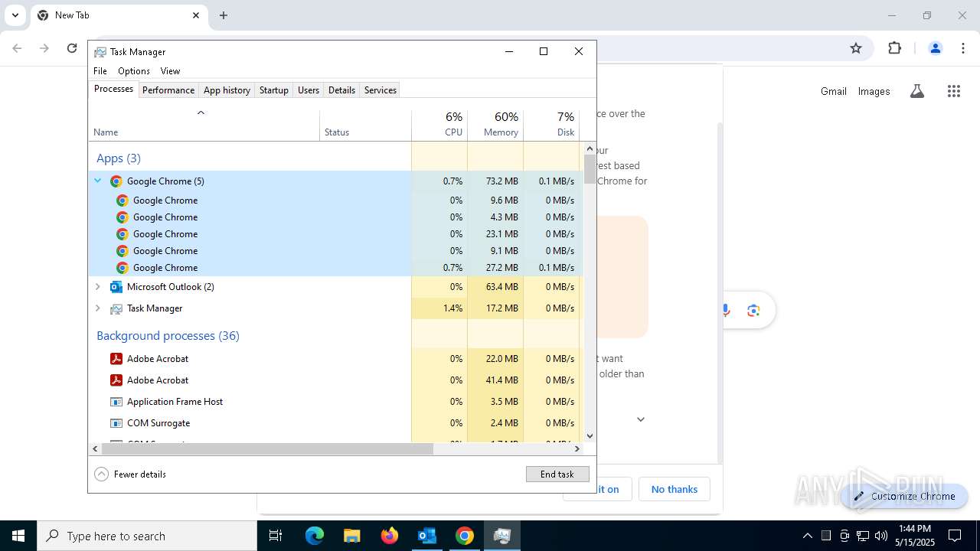
Task: Select the Application Frame Host process icon
Action: click(116, 402)
